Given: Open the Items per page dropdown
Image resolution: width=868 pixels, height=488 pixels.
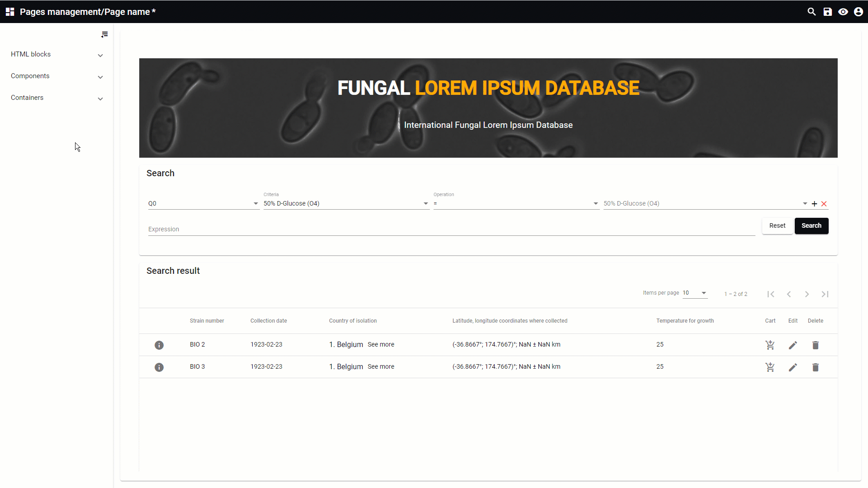Looking at the screenshot, I should pyautogui.click(x=695, y=293).
